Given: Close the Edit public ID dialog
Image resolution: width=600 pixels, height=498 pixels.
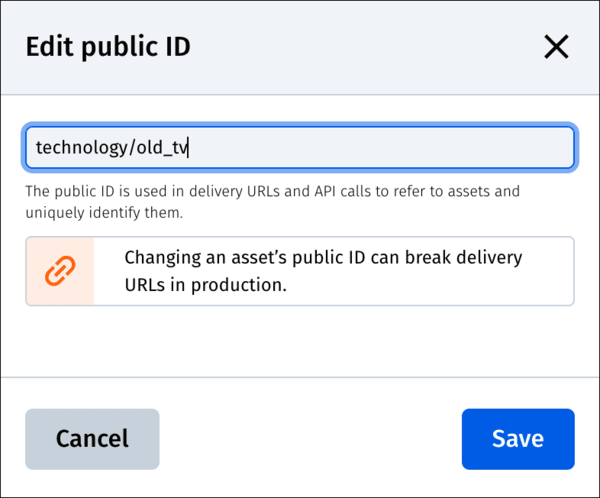Looking at the screenshot, I should 556,47.
